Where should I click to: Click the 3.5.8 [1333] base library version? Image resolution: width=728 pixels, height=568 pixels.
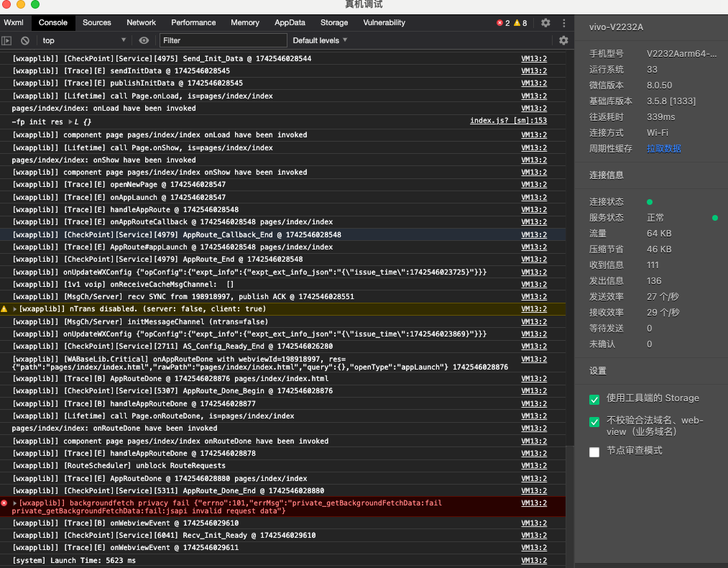pos(671,101)
